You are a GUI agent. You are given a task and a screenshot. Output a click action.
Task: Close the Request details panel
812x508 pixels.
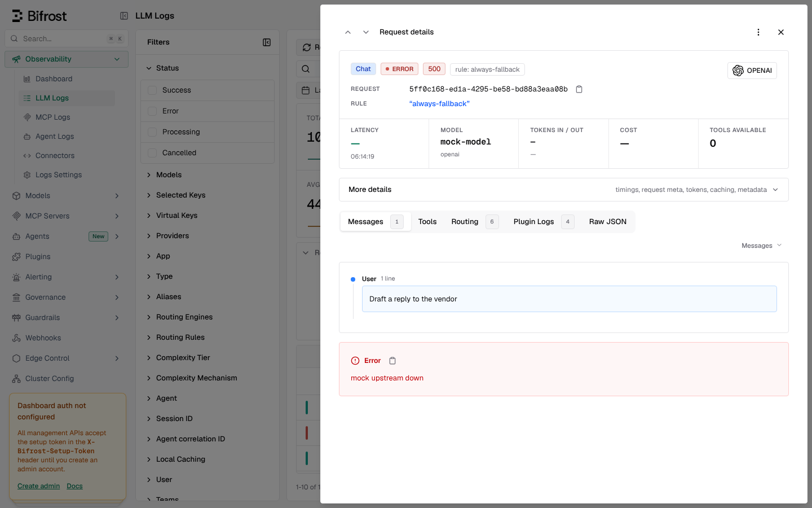[781, 32]
